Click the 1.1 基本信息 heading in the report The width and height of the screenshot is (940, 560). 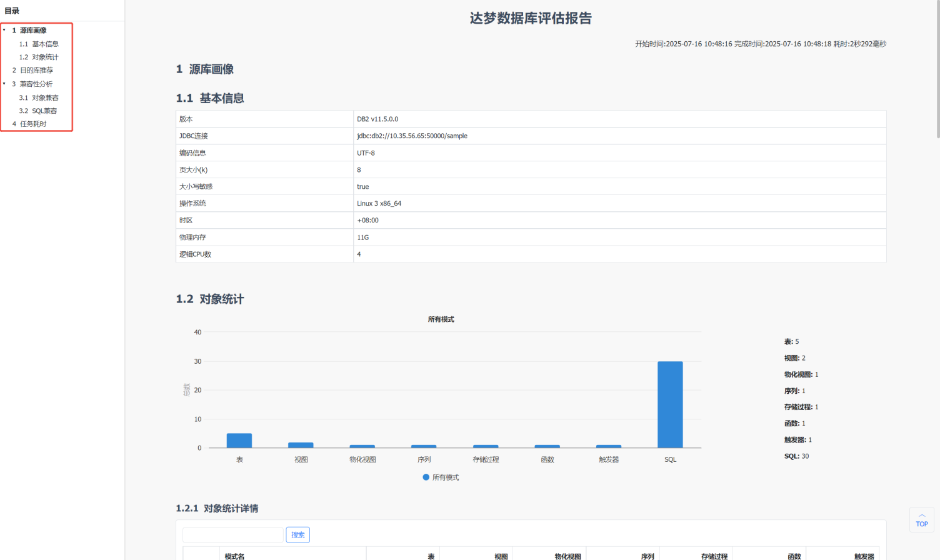(x=210, y=98)
